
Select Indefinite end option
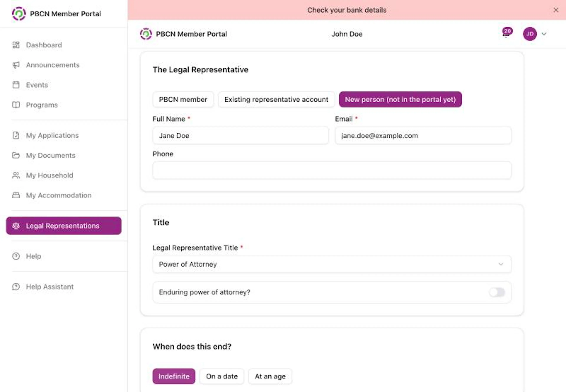[174, 376]
